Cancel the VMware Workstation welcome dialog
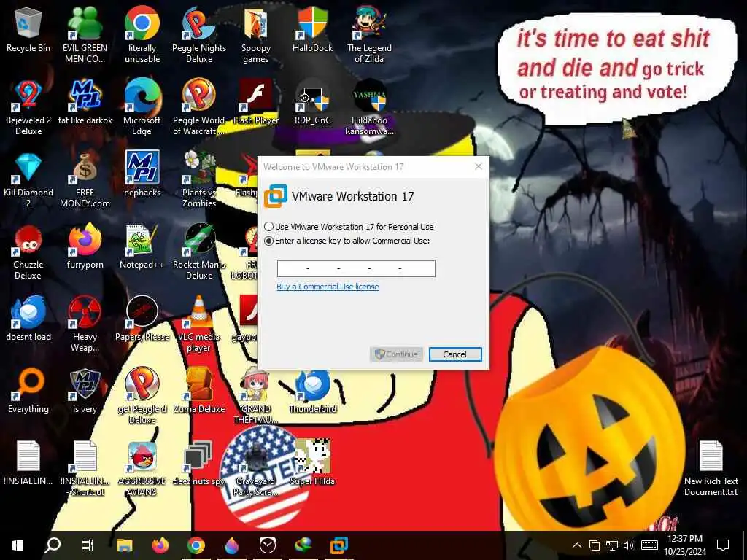 tap(455, 354)
